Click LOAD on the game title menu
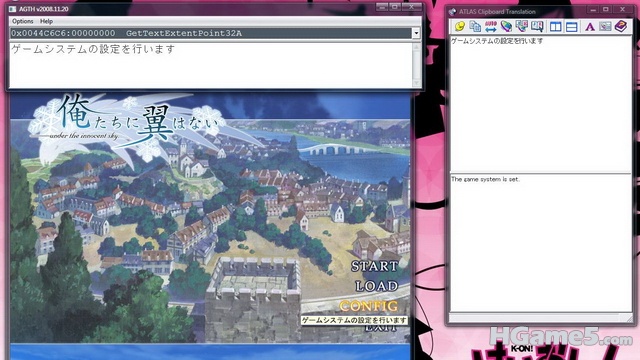The image size is (640, 360). click(376, 286)
